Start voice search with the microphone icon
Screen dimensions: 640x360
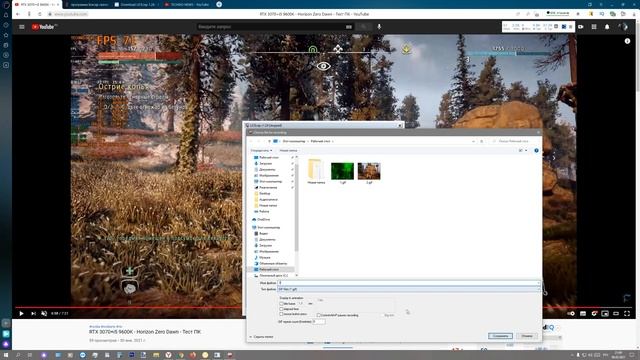[379, 27]
